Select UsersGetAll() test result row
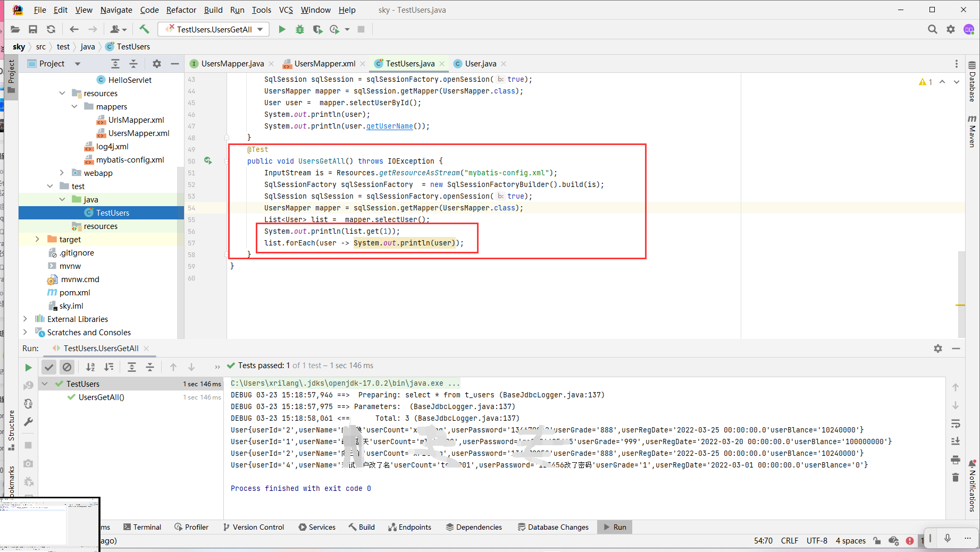Screen dimensions: 980x552 pyautogui.click(x=131, y=397)
